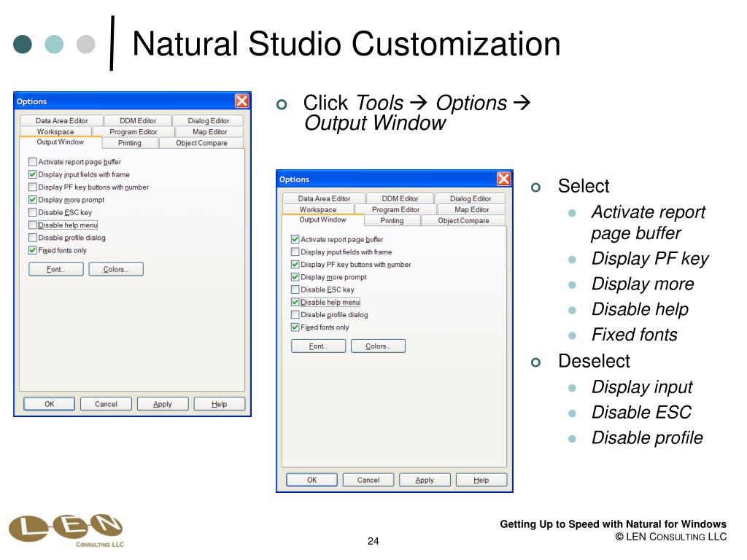Select Object Compare tab in left dialog
747x560 pixels.
201,143
